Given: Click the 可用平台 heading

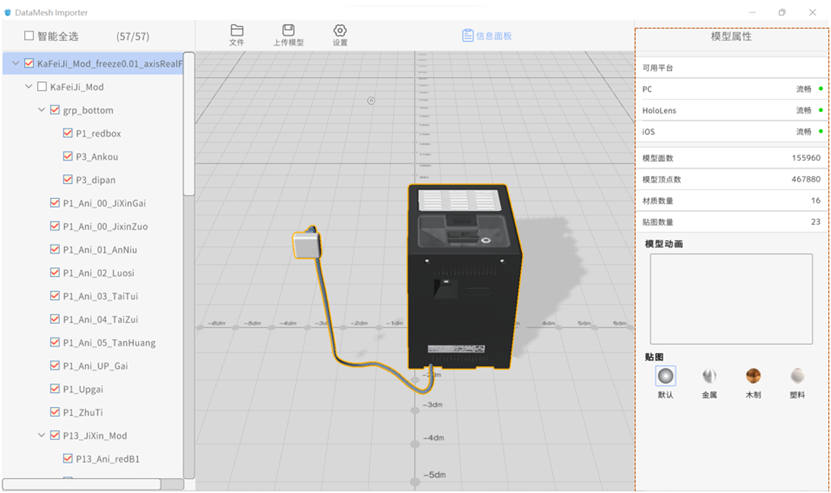Looking at the screenshot, I should pos(658,68).
